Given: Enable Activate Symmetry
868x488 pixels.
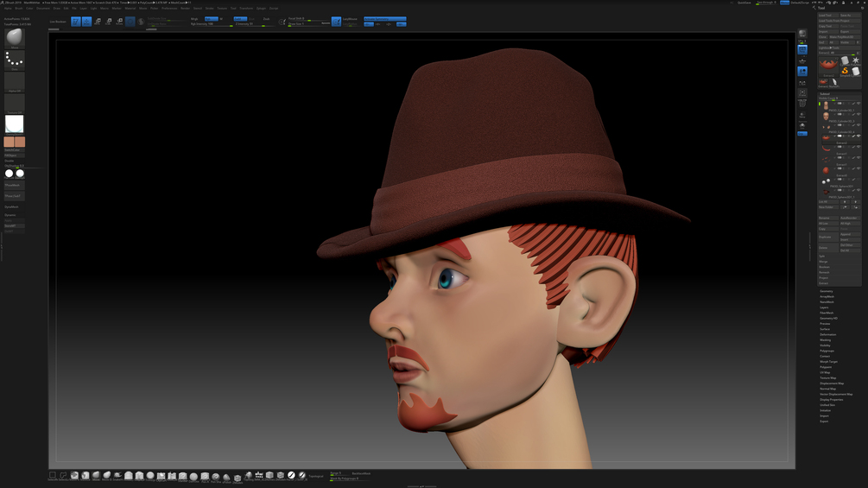Looking at the screenshot, I should pos(384,19).
